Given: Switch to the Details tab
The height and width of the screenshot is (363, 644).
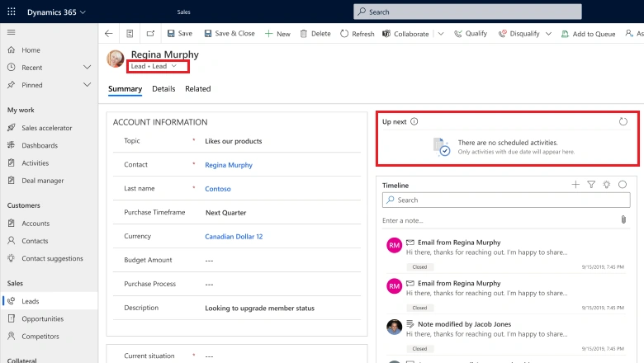Looking at the screenshot, I should point(163,89).
